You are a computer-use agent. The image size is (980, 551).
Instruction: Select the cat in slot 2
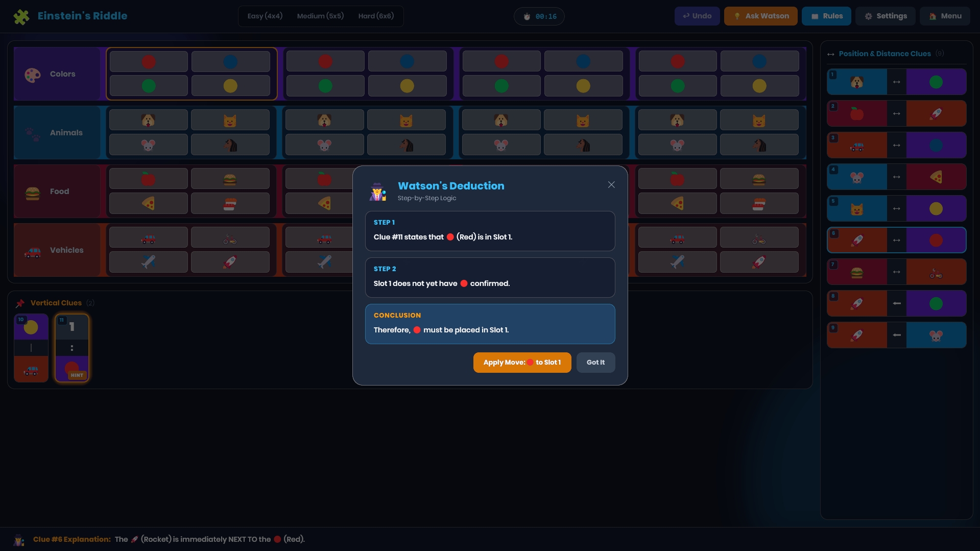[x=406, y=121]
